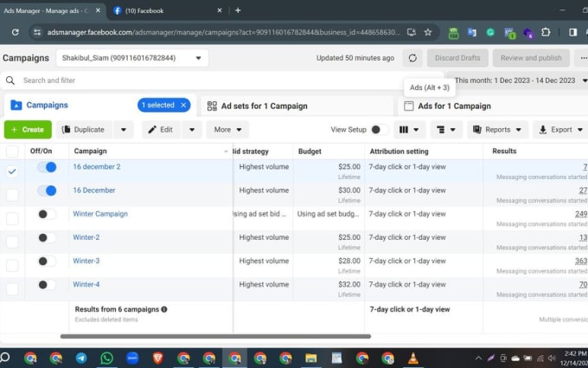The image size is (588, 368).
Task: Click the Edit button
Action: [162, 130]
